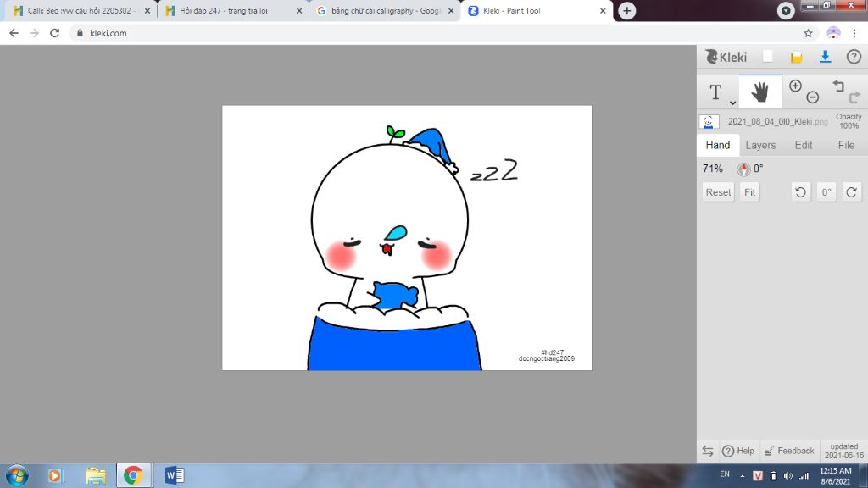
Task: Open the media player in the taskbar
Action: 55,475
